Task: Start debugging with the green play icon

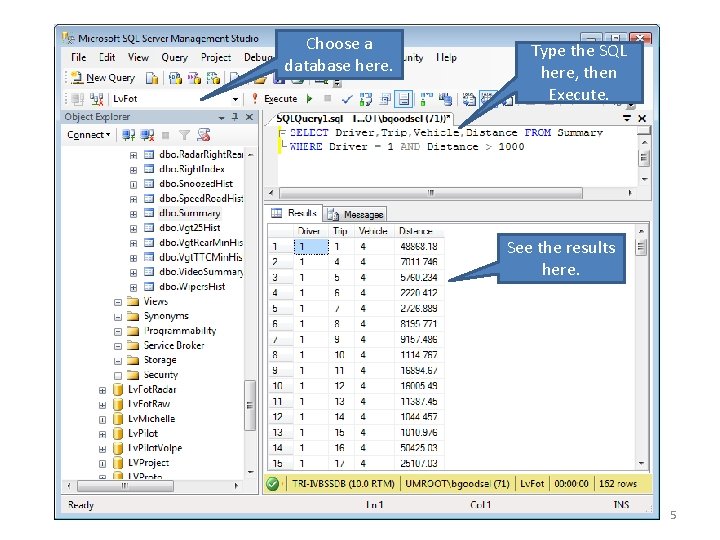Action: click(x=310, y=99)
